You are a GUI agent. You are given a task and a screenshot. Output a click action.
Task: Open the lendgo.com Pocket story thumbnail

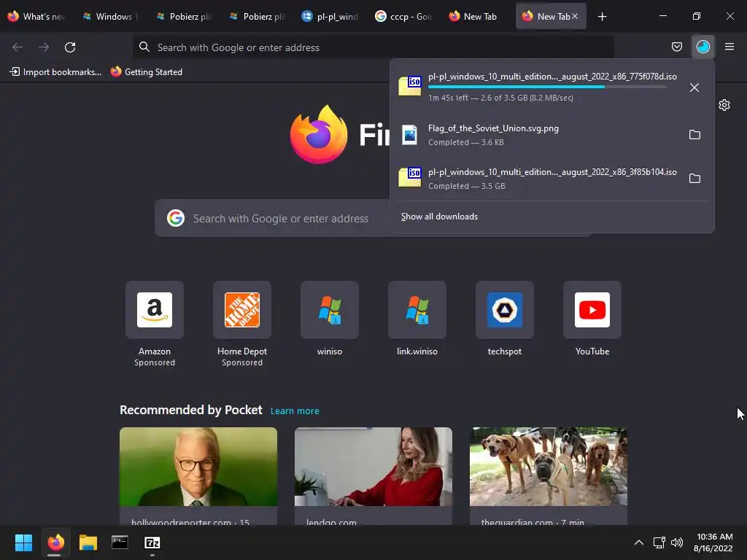(373, 467)
